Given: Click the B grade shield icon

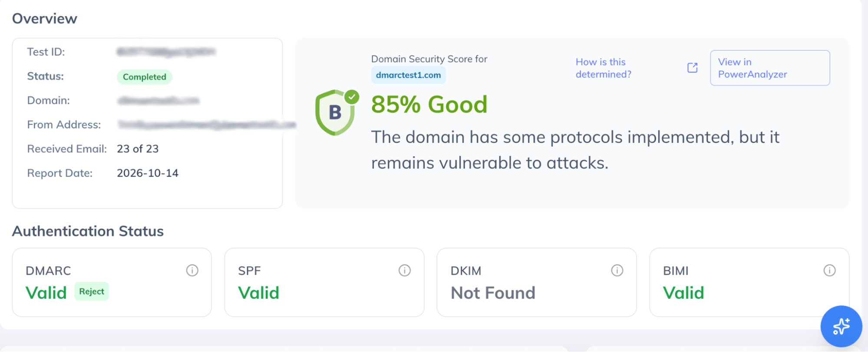Looking at the screenshot, I should pyautogui.click(x=335, y=113).
